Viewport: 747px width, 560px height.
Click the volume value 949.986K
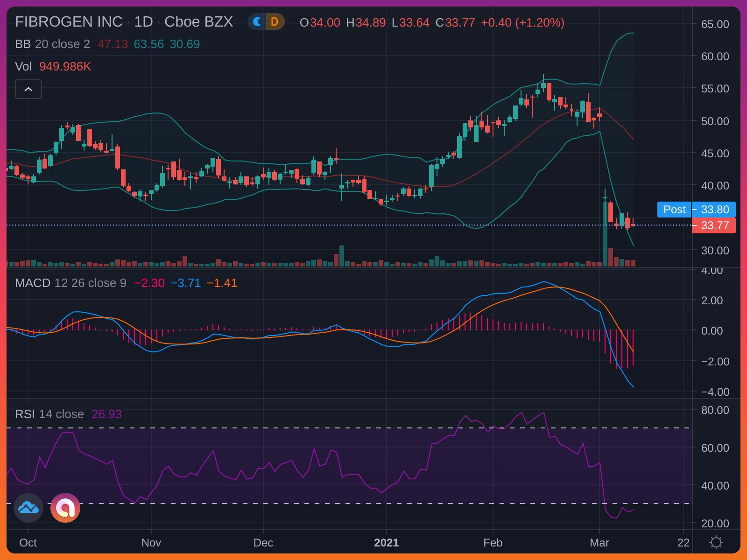coord(65,67)
